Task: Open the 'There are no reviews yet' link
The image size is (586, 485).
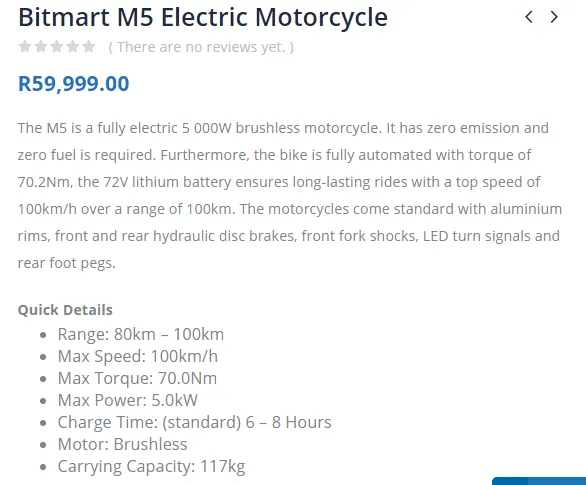Action: (201, 47)
